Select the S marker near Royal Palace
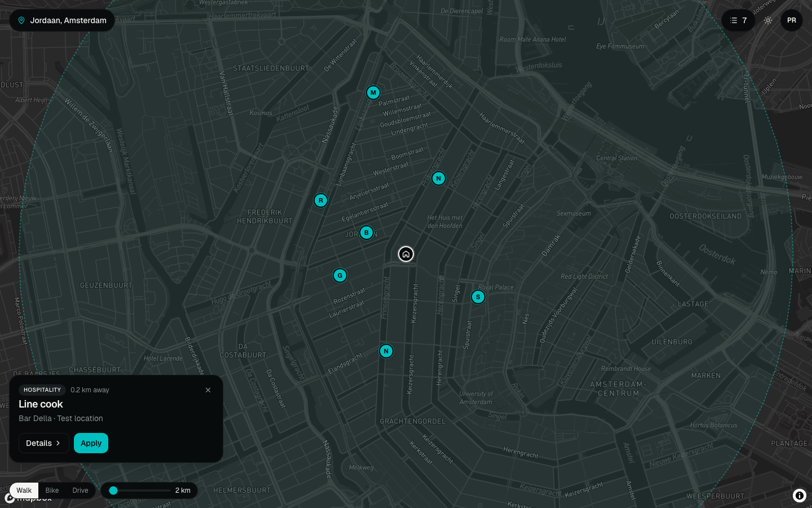The width and height of the screenshot is (812, 508). (478, 297)
